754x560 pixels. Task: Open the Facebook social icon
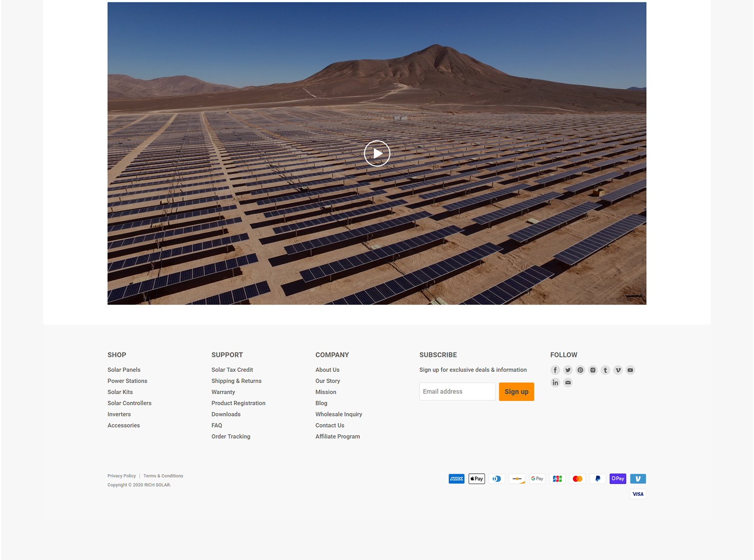pyautogui.click(x=555, y=370)
